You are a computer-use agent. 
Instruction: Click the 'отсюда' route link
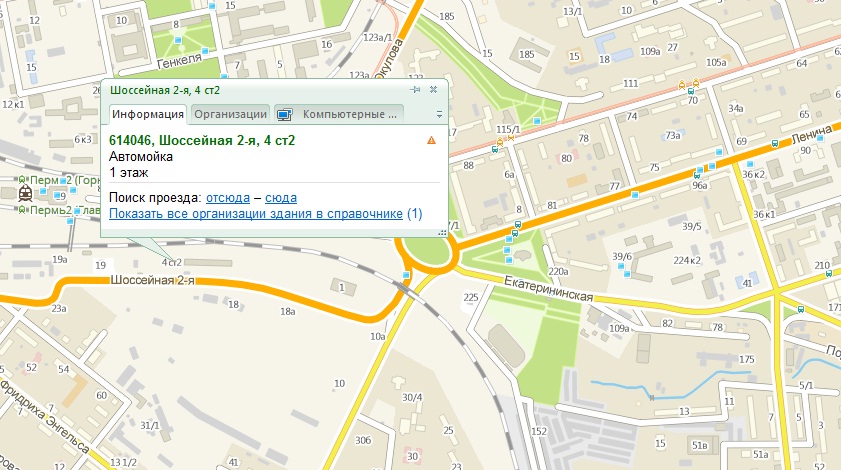(x=228, y=197)
